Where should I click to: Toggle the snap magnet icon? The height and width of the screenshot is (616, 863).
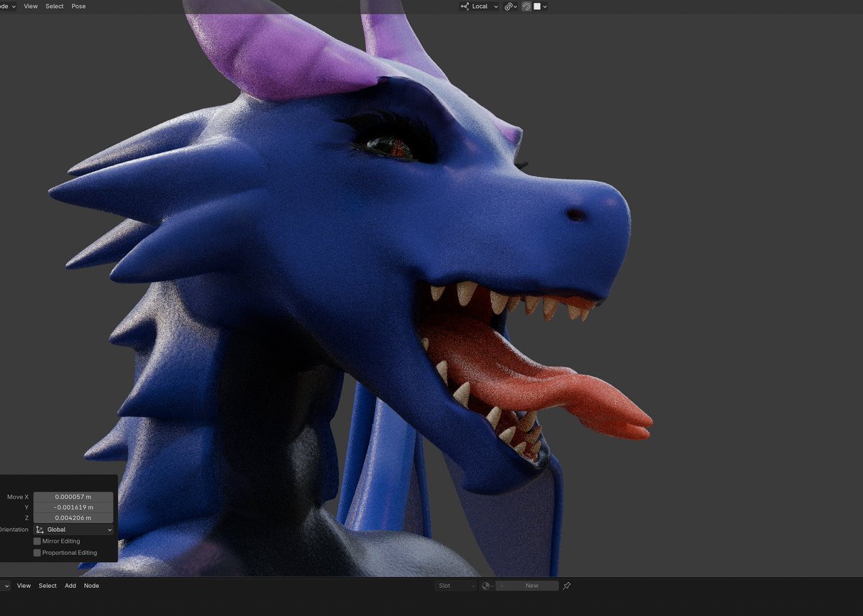click(526, 6)
